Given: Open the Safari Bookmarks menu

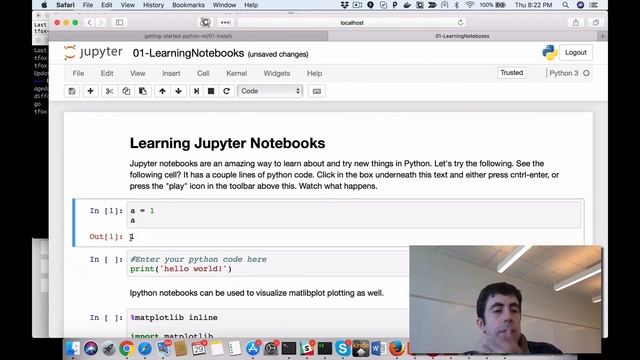Looking at the screenshot, I should point(188,5).
